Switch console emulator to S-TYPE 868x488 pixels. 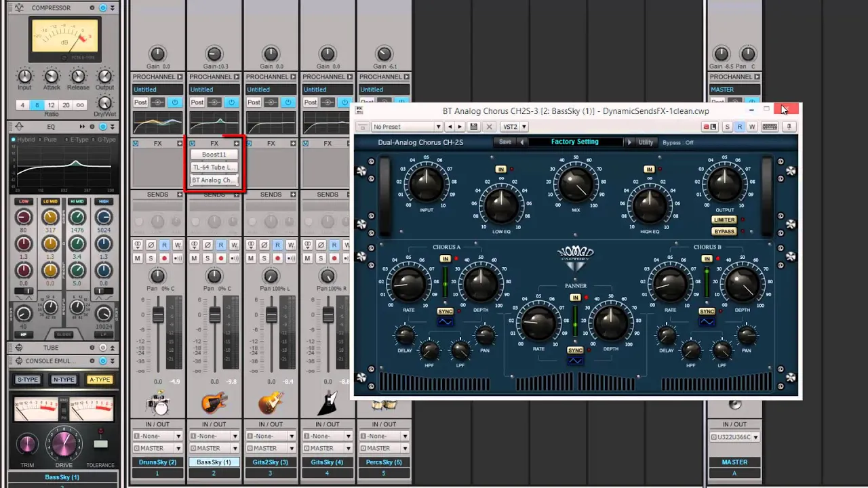pyautogui.click(x=28, y=380)
